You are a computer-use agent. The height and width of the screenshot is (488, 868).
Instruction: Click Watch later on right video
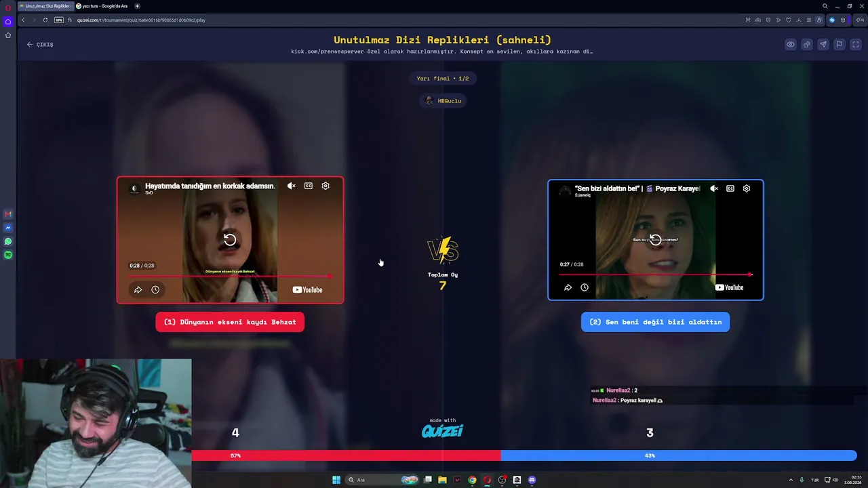[x=585, y=287]
